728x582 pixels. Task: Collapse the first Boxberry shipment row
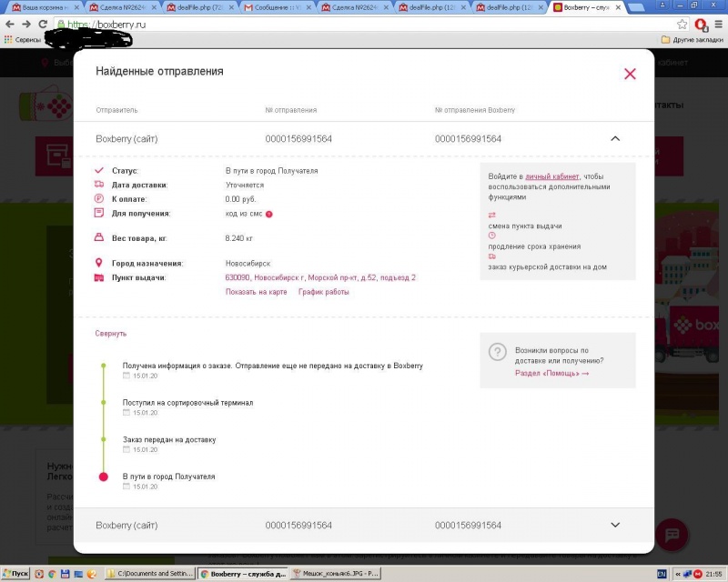(x=615, y=138)
